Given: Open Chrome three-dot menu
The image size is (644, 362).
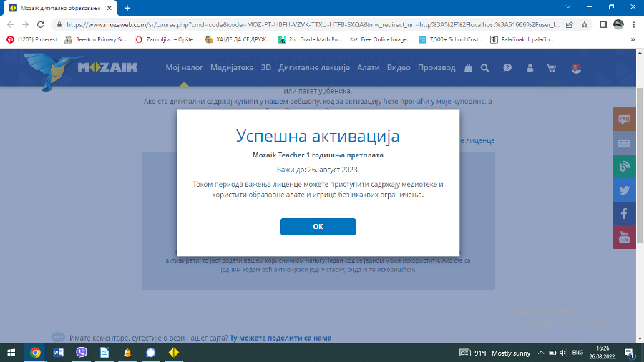Looking at the screenshot, I should point(634,24).
